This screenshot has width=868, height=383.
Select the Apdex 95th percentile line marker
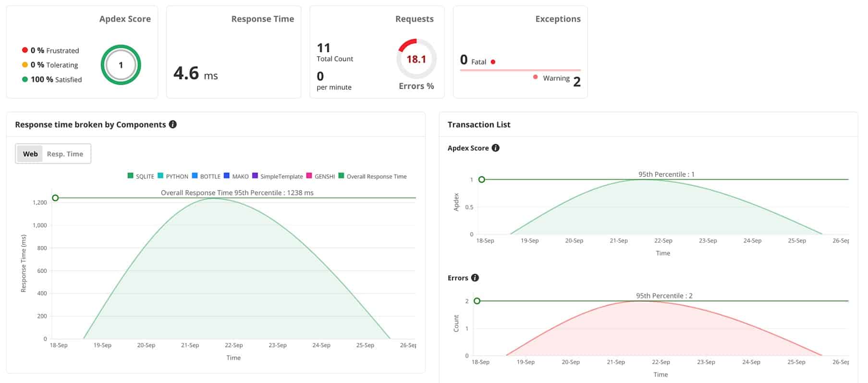[482, 180]
